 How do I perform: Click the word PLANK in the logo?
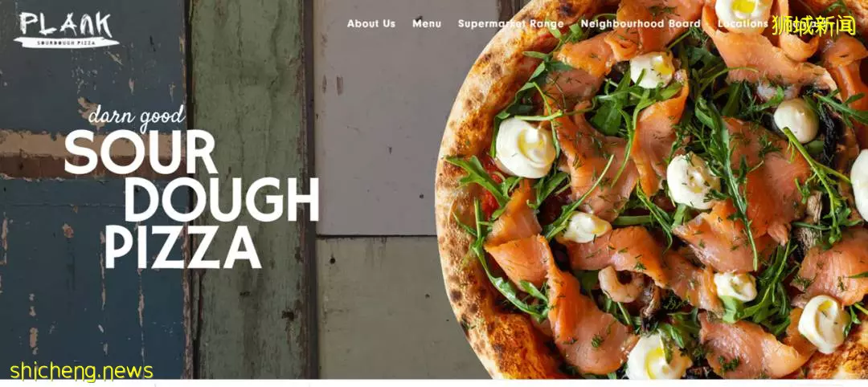click(66, 25)
